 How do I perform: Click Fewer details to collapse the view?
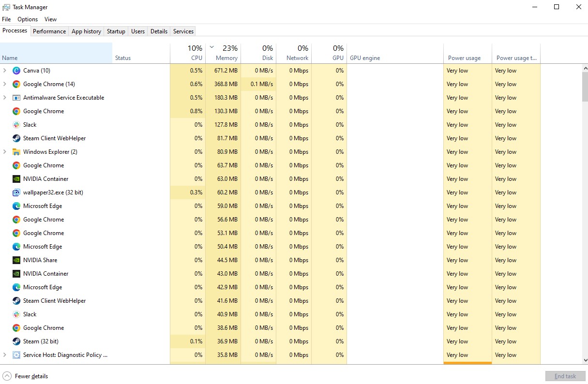click(x=25, y=376)
